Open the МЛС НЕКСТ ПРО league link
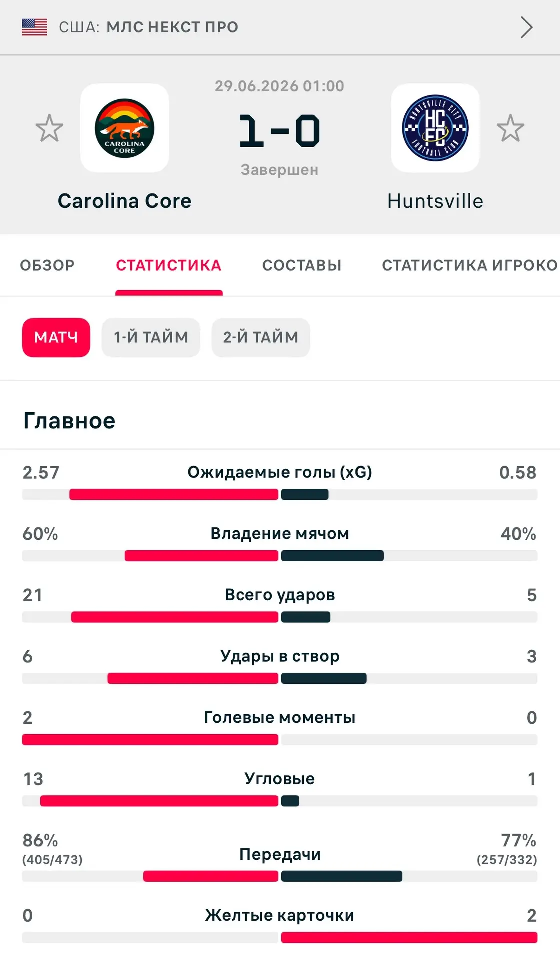 pos(173,27)
